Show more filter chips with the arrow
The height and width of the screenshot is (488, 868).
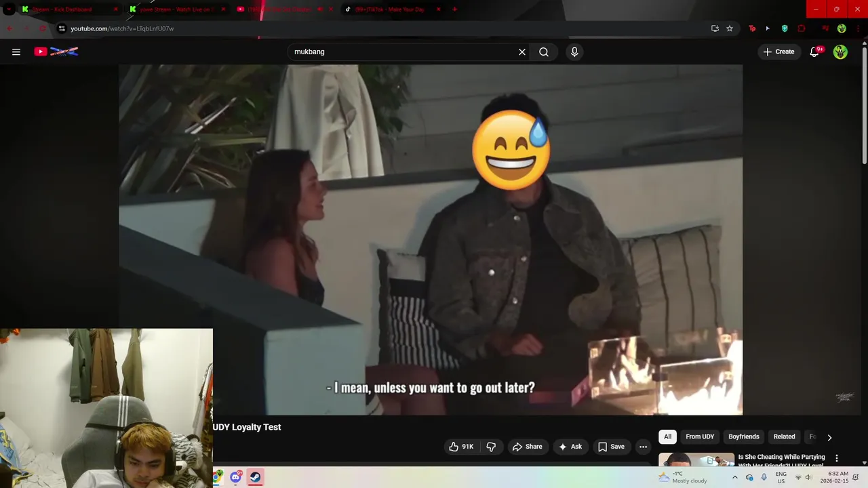[x=829, y=437]
